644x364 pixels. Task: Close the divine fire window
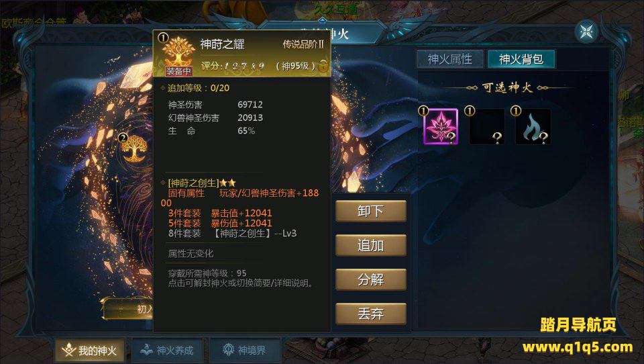click(586, 32)
